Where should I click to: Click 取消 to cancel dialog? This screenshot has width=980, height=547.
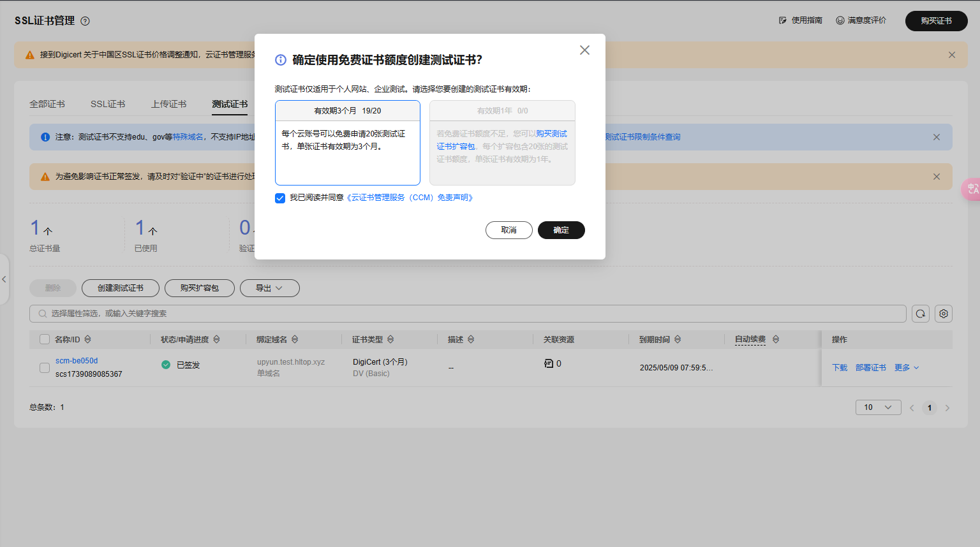(509, 230)
